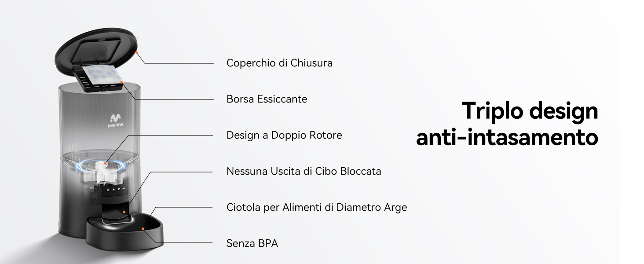Click the IMIPAW logo on the feeder

click(x=115, y=119)
